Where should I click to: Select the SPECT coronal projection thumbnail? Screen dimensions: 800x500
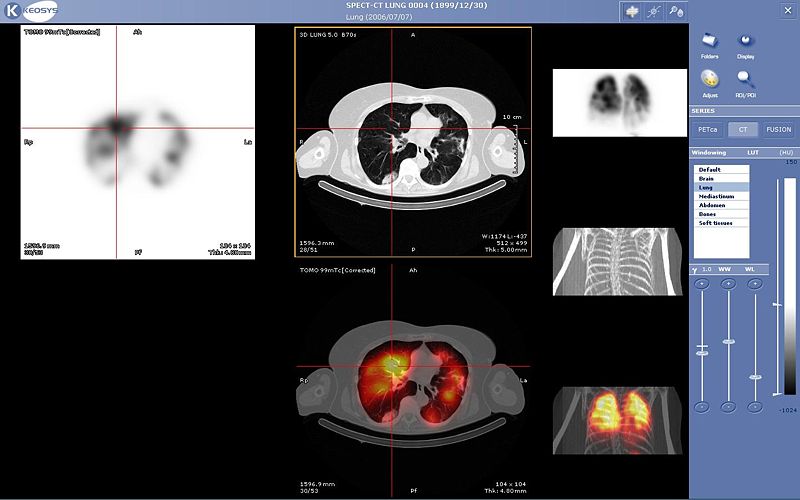pos(619,103)
